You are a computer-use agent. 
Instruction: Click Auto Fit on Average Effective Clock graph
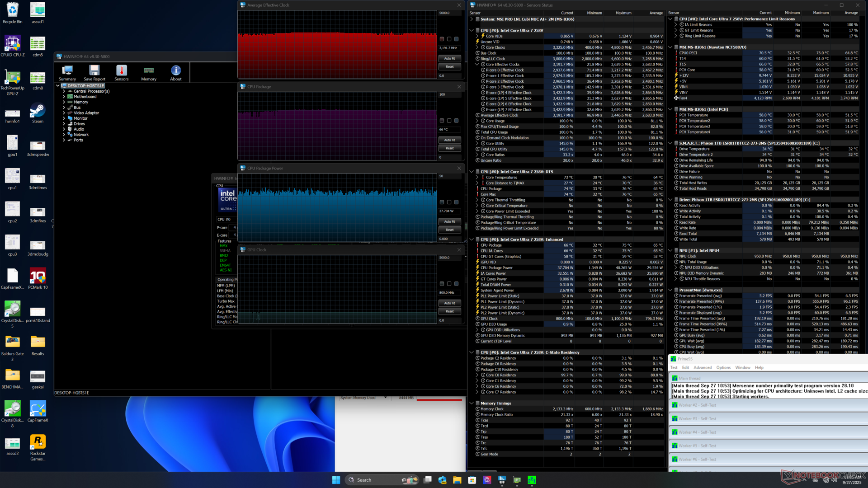pos(449,58)
